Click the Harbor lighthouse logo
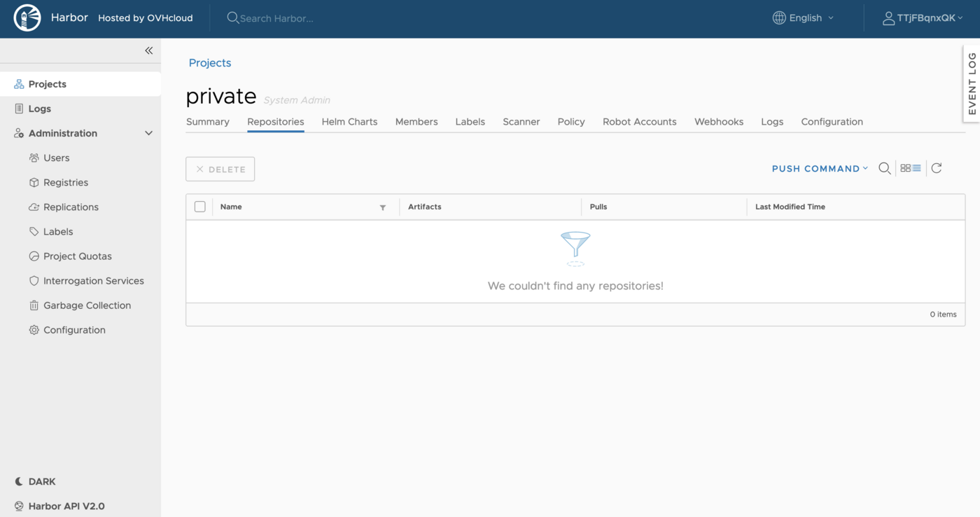 [27, 18]
